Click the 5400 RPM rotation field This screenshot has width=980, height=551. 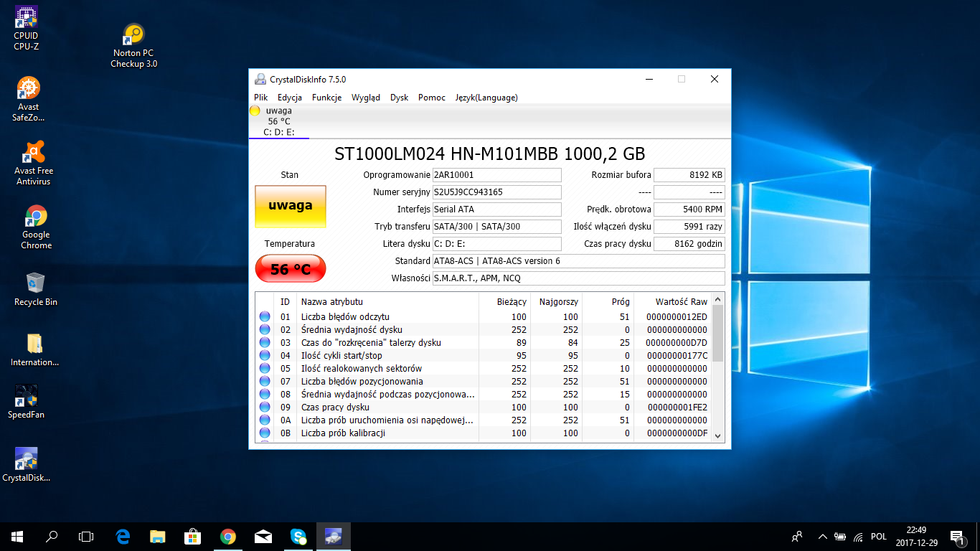[x=689, y=209]
